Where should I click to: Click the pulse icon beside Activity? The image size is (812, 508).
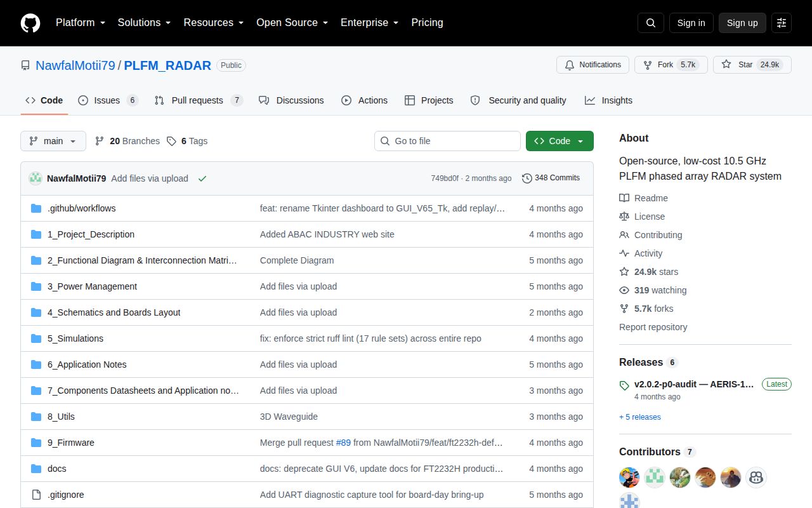pos(624,253)
